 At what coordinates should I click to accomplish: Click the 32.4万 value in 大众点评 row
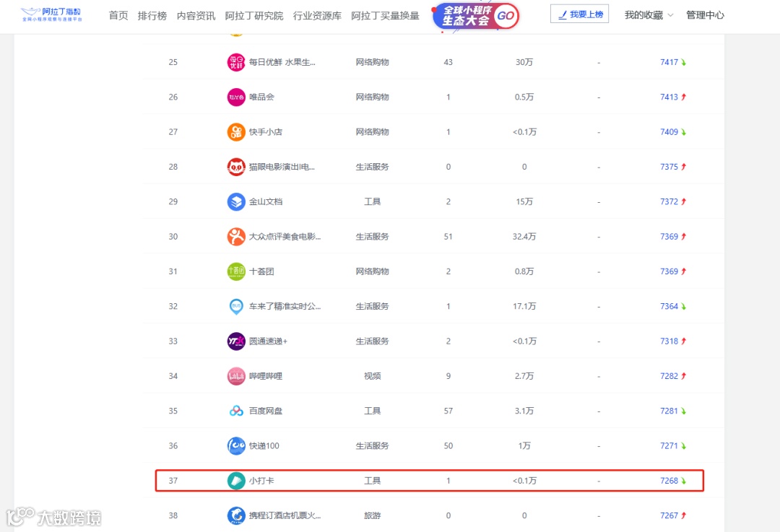[524, 237]
